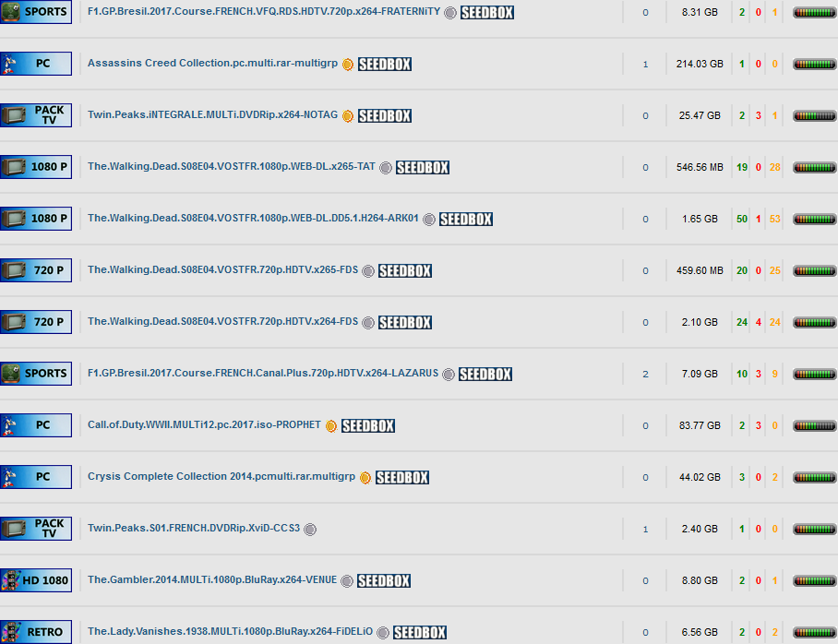Image resolution: width=838 pixels, height=644 pixels.
Task: Click the health bar on the Twin.Peaks.iNTEGRALE row
Action: point(815,116)
